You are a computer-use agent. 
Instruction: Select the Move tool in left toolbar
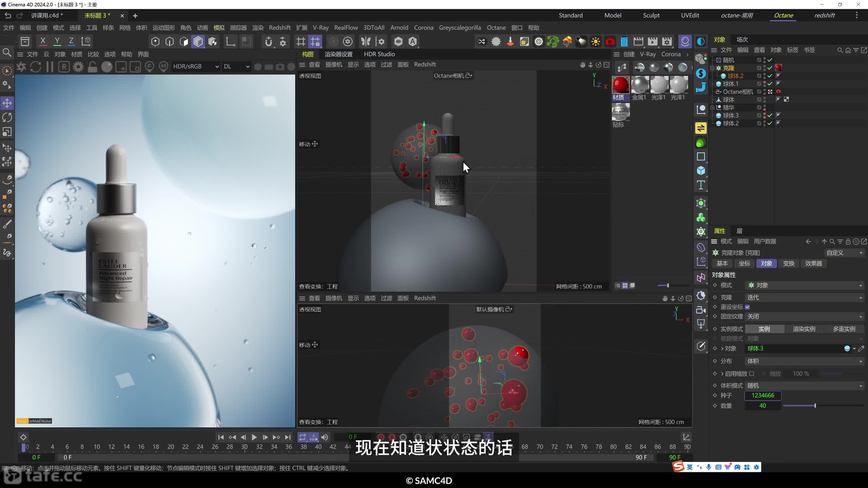pyautogui.click(x=7, y=103)
